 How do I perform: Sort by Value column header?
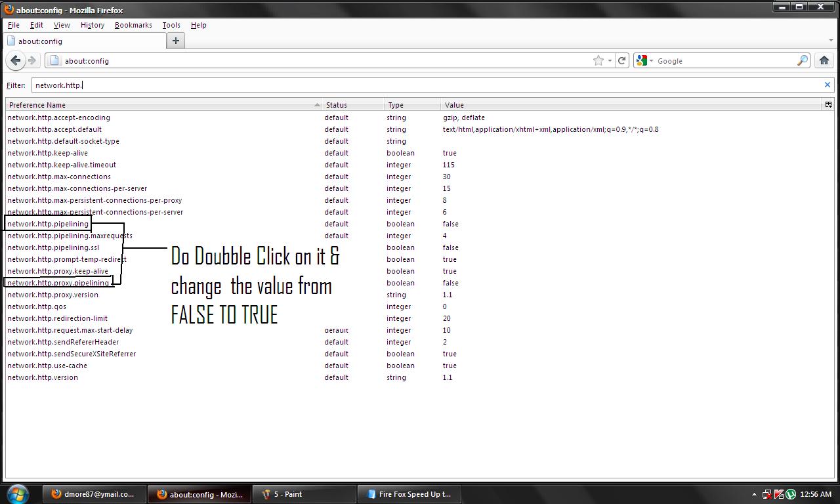tap(632, 104)
